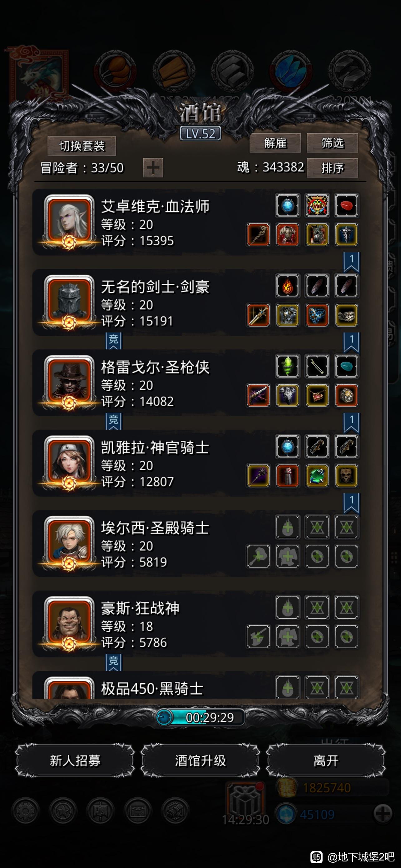Tap 凯雅拉·神官骑士's green clover accessory icon
Viewport: 401px width, 868px height.
coord(317,476)
